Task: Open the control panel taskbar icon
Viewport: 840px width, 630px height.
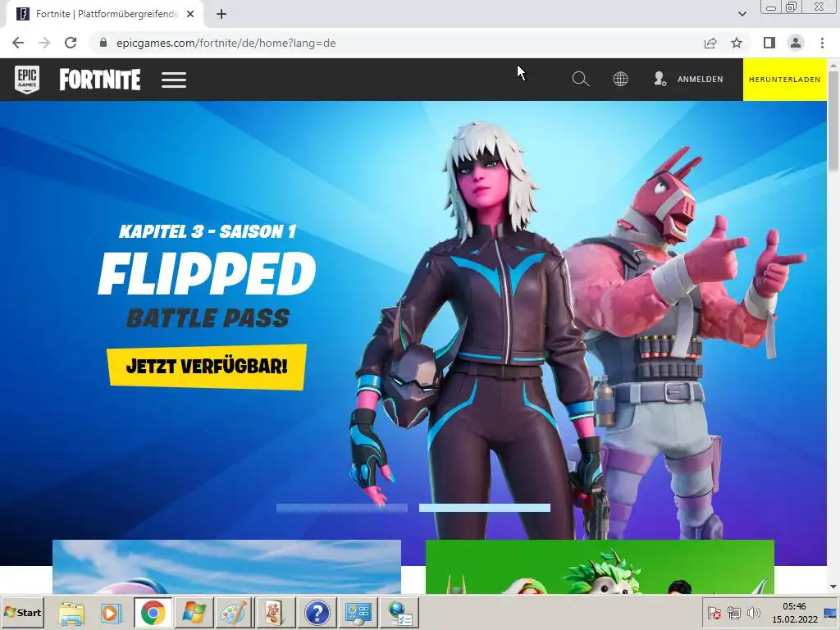Action: tap(358, 613)
